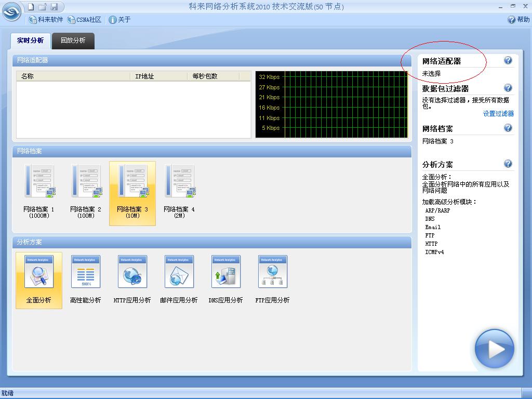This screenshot has width=532, height=399.
Task: Open the CSNA社区 community link
Action: coord(85,20)
